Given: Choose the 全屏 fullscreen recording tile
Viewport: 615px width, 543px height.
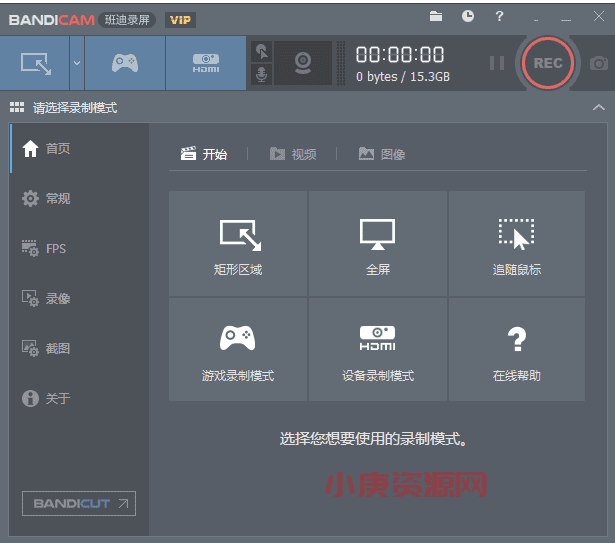Looking at the screenshot, I should pyautogui.click(x=378, y=246).
